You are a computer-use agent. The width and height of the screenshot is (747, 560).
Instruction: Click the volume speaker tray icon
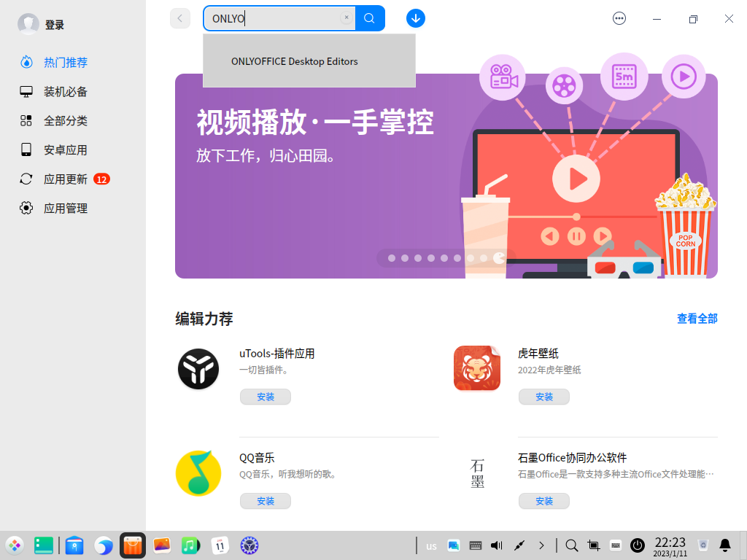[497, 545]
